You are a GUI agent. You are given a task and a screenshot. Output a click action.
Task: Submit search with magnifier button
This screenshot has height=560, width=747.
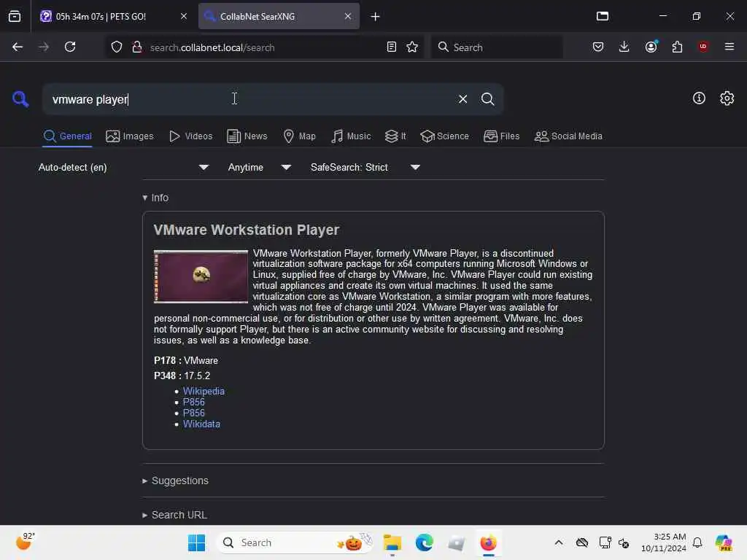tap(487, 99)
